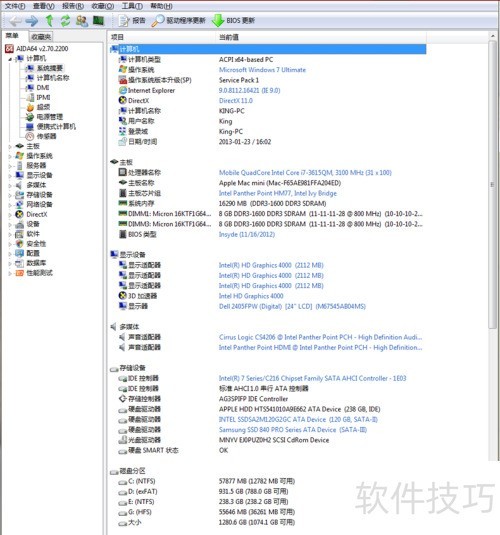Select DMI in the tree
Screen dimensions: 500x535
(43, 88)
